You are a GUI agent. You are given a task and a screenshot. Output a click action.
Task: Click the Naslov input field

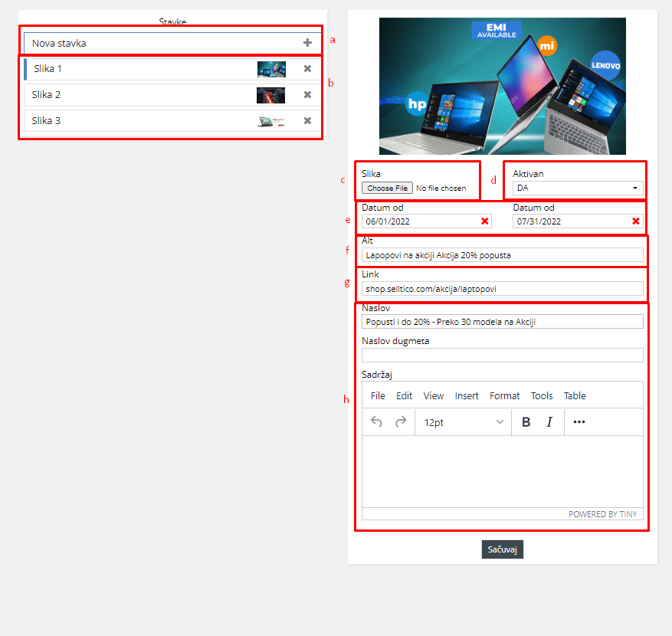pyautogui.click(x=503, y=322)
